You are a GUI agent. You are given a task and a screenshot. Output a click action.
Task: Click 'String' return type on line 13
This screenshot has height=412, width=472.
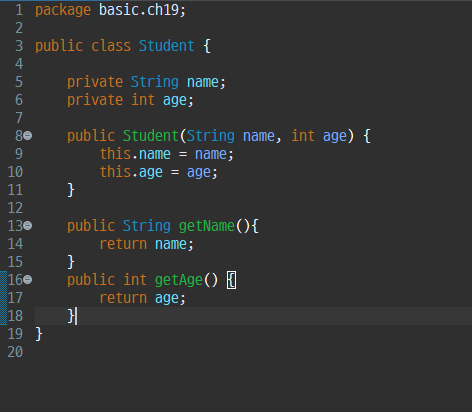(x=147, y=226)
